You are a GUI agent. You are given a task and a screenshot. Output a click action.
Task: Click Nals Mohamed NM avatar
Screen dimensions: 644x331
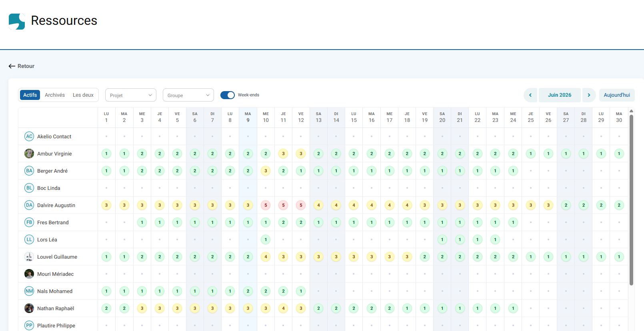[x=29, y=291]
